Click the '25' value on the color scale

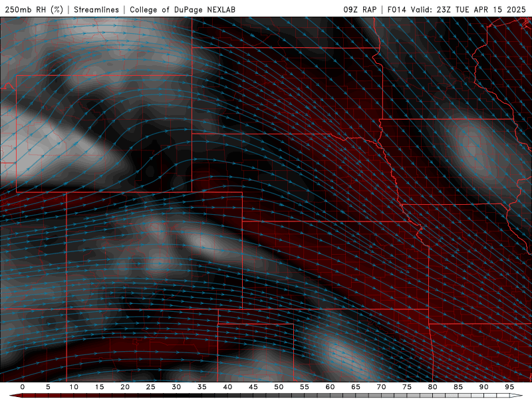(151, 387)
